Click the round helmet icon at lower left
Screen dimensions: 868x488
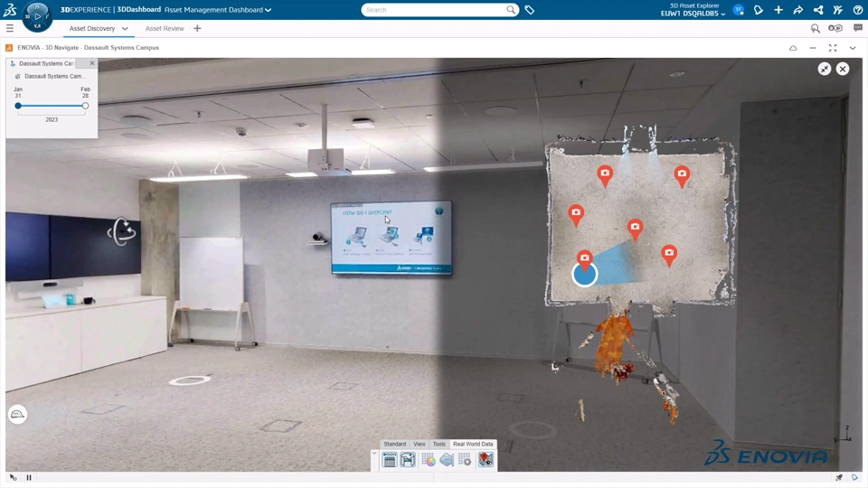pos(18,415)
